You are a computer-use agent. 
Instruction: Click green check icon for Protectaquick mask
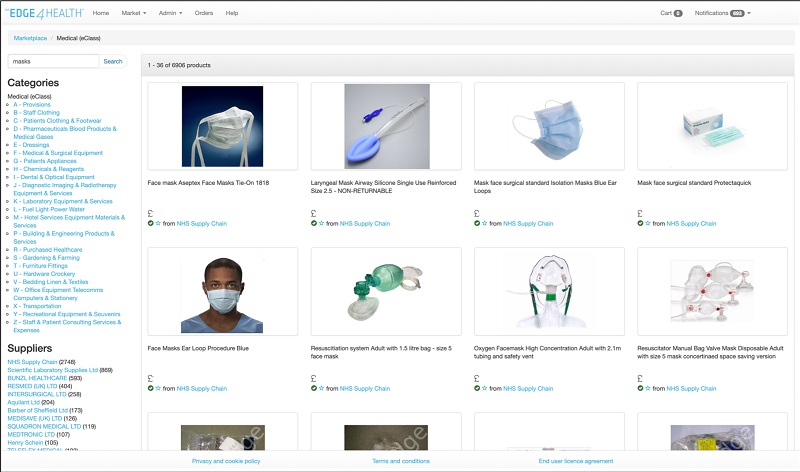tap(640, 223)
